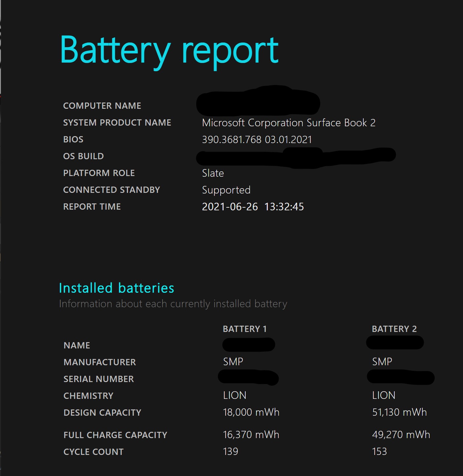The height and width of the screenshot is (476, 463).
Task: Click the Battery report heading
Action: pos(169,50)
